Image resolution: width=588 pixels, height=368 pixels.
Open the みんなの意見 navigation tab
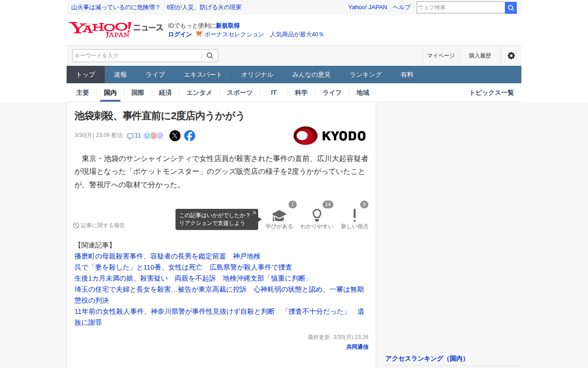pos(311,75)
